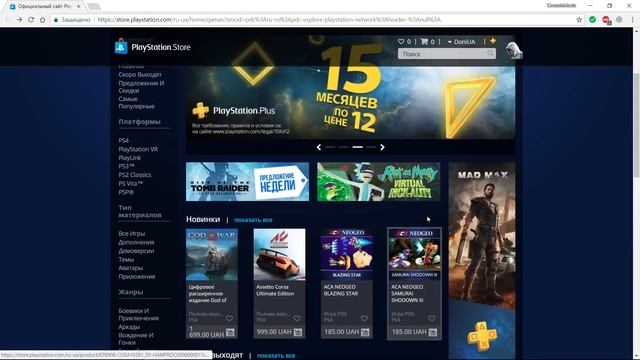This screenshot has width=640, height=360.
Task: Go to next banner slide arrow
Action: coord(382,147)
